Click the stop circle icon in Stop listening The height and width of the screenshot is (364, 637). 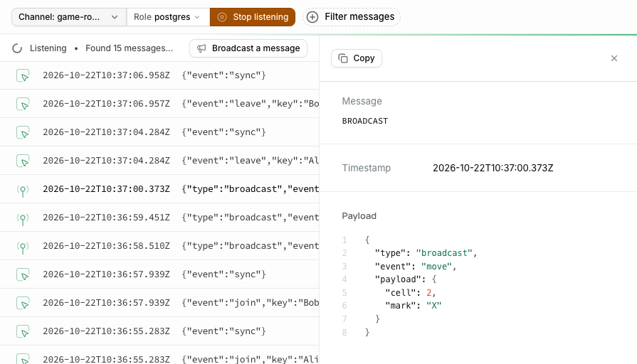[222, 17]
